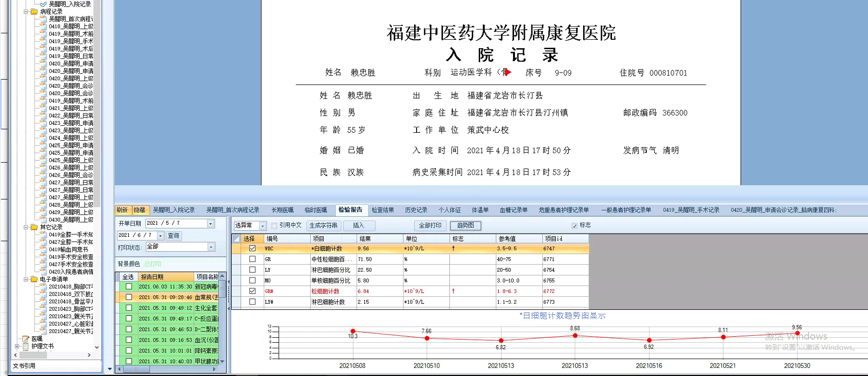Click the 病程记录 folder icon

coord(34,11)
